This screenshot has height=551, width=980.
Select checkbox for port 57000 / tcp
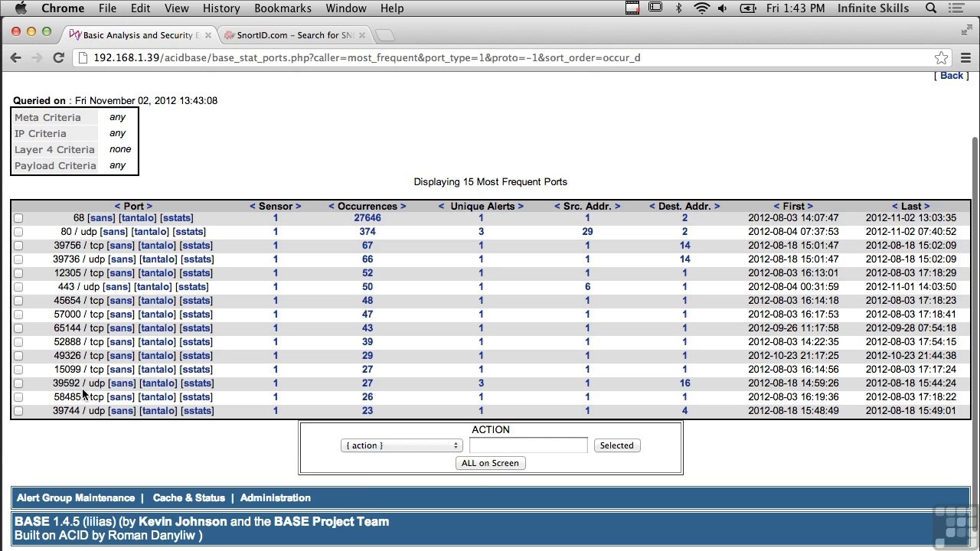[18, 315]
